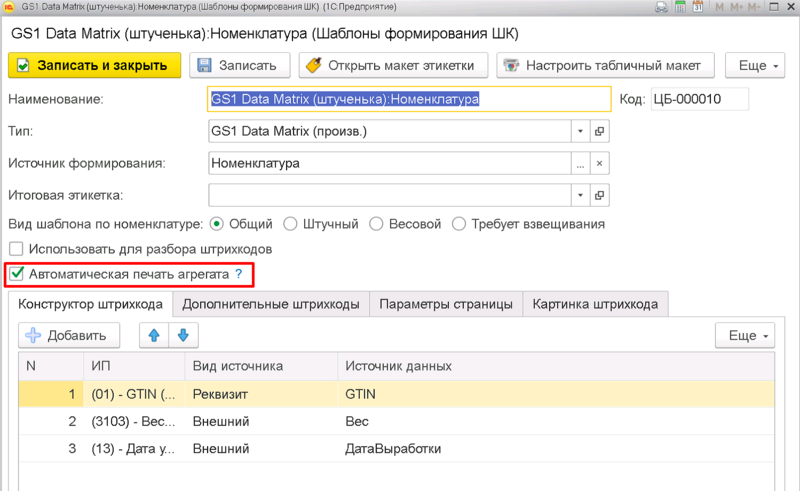Switch to Параметры страницы tab
The width and height of the screenshot is (800, 491).
pyautogui.click(x=446, y=304)
